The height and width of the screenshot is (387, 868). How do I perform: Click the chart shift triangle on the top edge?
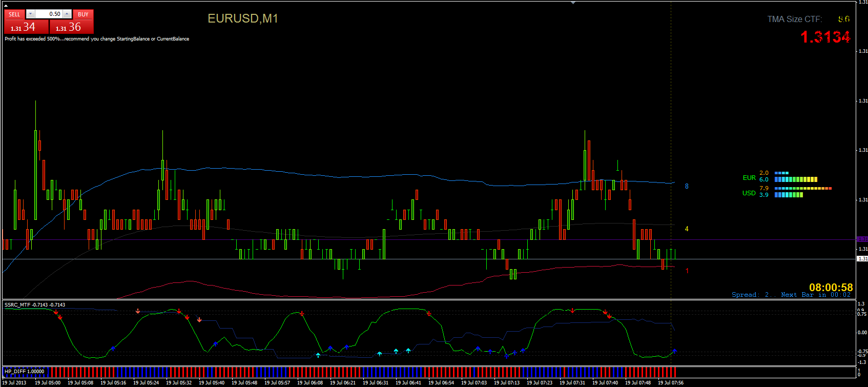(573, 3)
